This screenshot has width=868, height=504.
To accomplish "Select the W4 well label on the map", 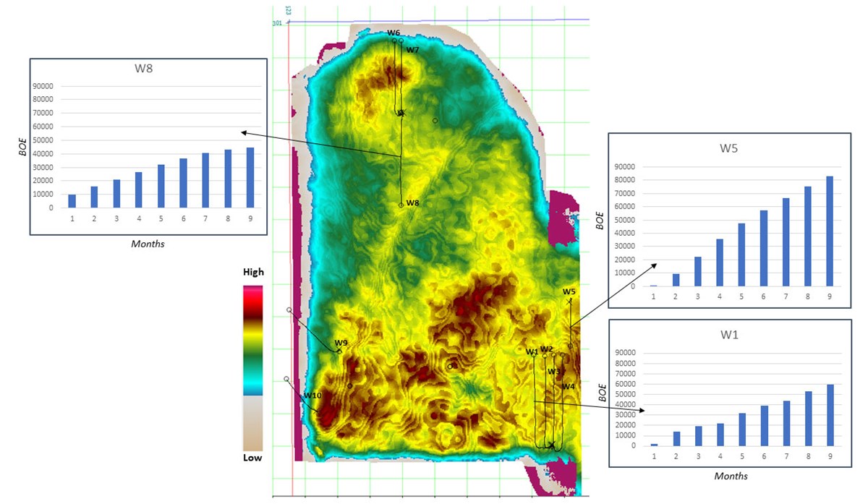I will (x=568, y=386).
